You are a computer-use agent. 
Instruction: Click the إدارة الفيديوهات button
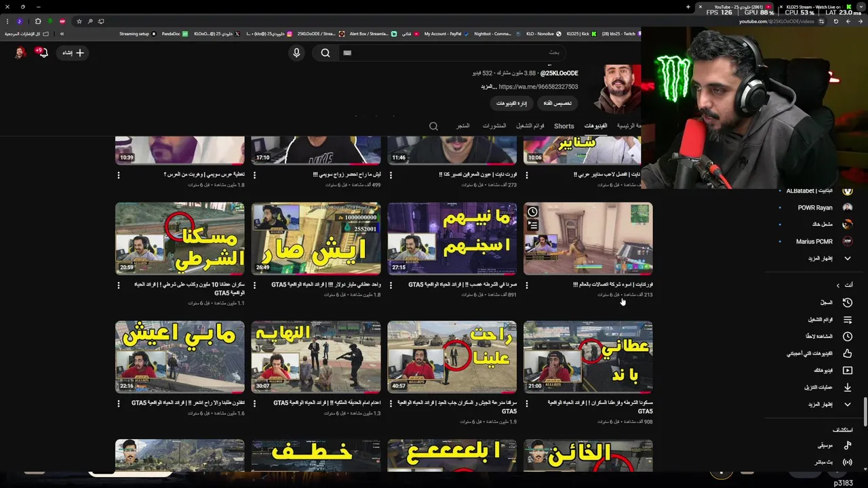511,103
